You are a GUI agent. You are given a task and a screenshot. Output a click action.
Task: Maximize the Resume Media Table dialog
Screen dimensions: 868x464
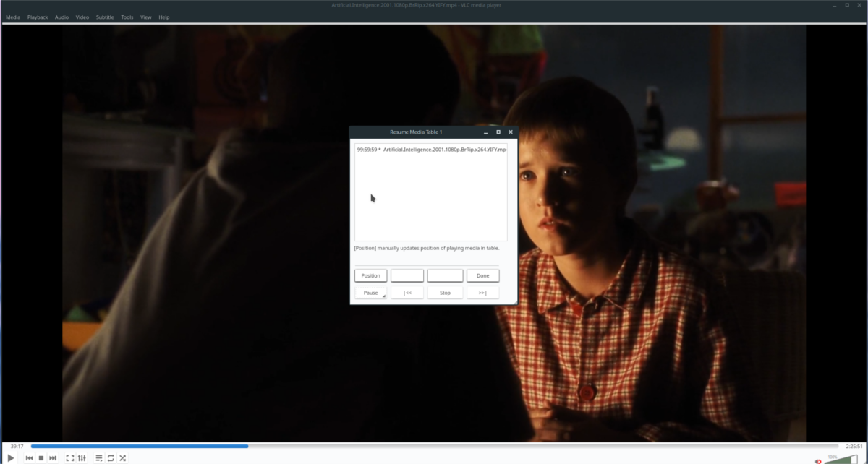pyautogui.click(x=498, y=132)
